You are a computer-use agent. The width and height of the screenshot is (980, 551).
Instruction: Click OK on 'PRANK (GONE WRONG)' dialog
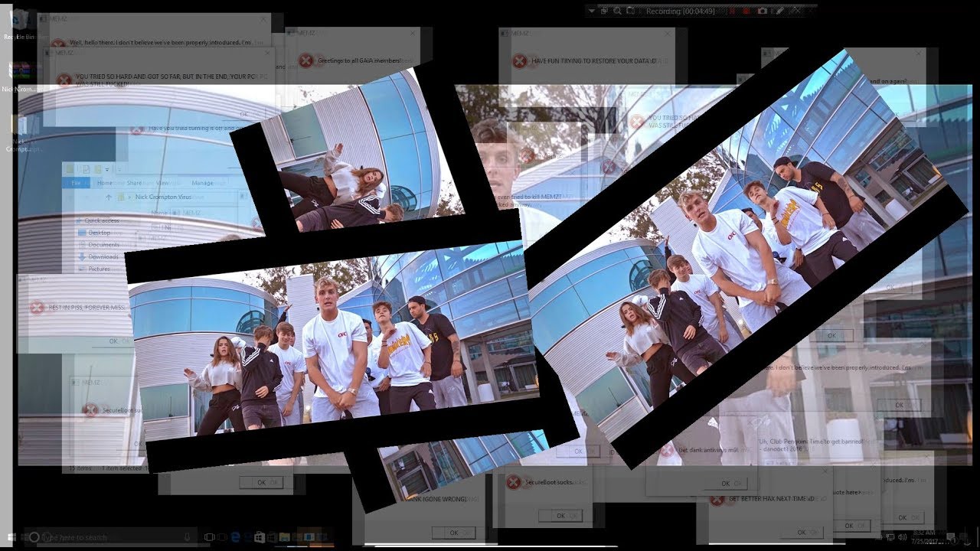pyautogui.click(x=453, y=533)
